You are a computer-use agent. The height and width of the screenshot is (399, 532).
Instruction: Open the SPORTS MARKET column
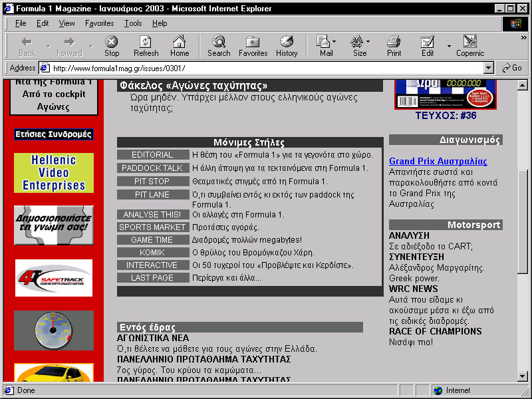153,227
